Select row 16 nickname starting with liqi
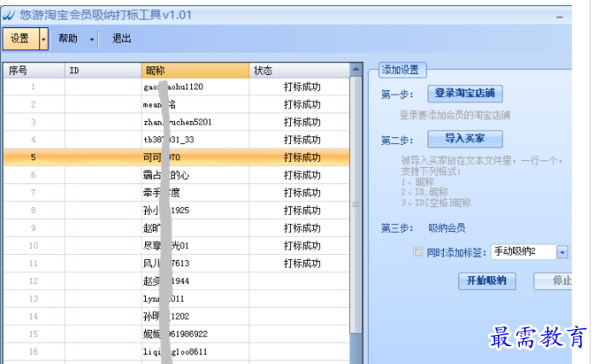Viewport: 594px width, 364px height. [x=176, y=352]
